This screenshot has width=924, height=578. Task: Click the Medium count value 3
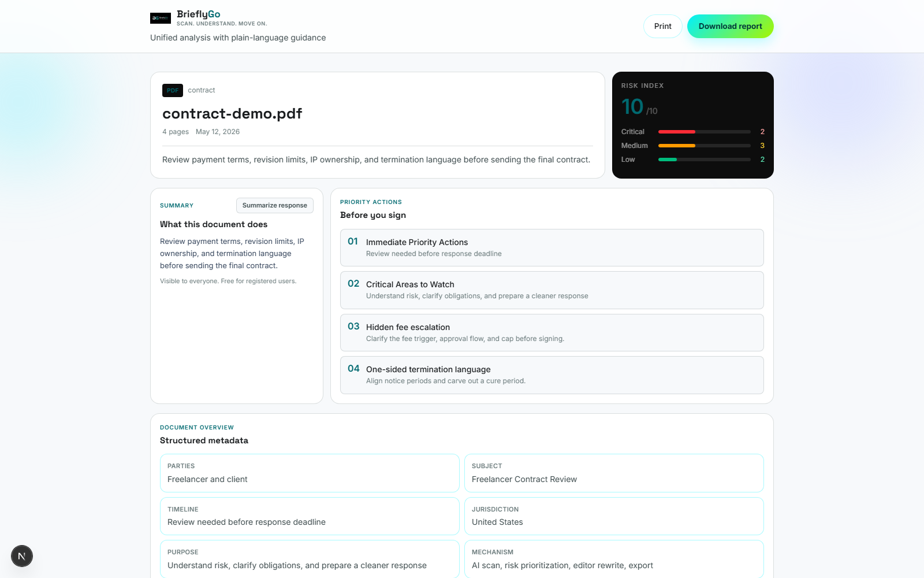762,146
